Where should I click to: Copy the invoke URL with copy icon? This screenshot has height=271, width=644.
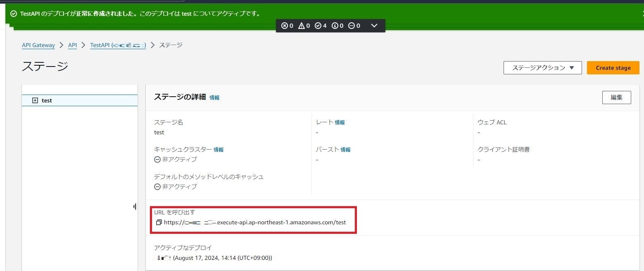coord(159,222)
